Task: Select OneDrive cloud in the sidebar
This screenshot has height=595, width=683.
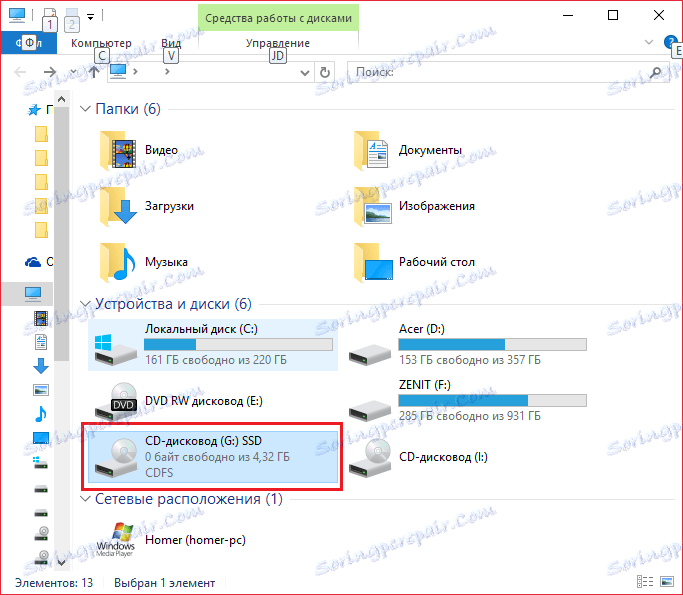Action: click(33, 262)
